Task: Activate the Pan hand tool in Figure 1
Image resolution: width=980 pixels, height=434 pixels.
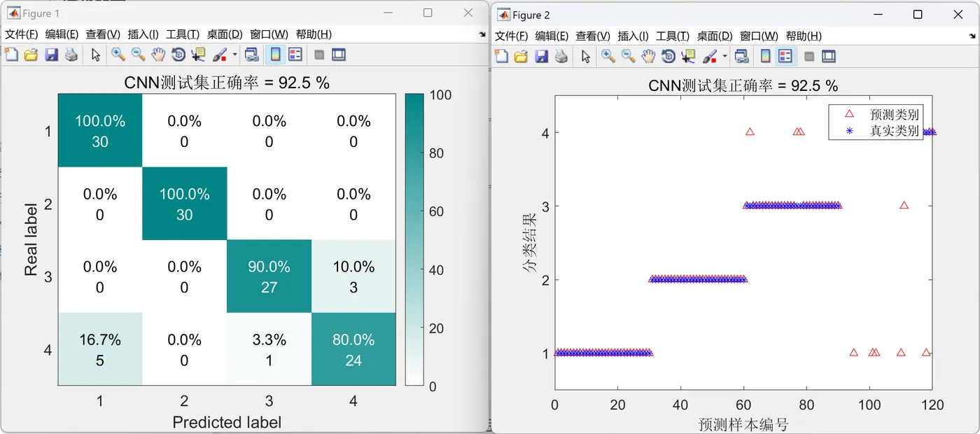Action: [159, 55]
